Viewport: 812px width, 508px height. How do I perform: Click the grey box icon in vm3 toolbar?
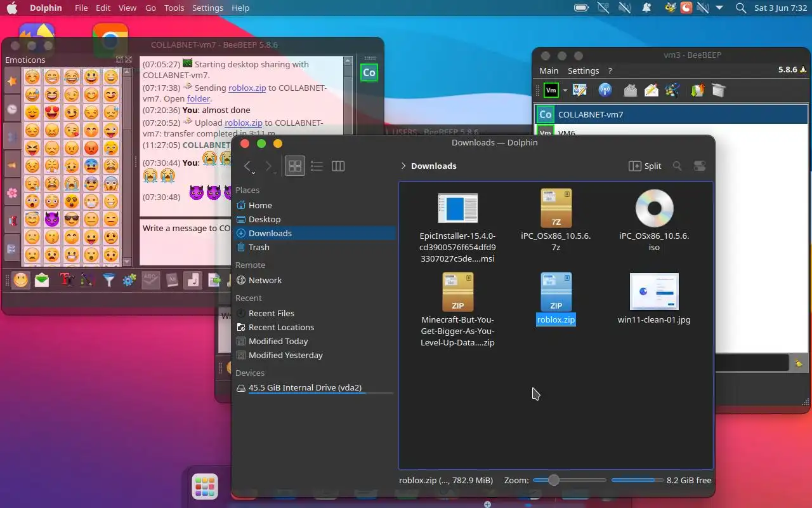(x=718, y=90)
